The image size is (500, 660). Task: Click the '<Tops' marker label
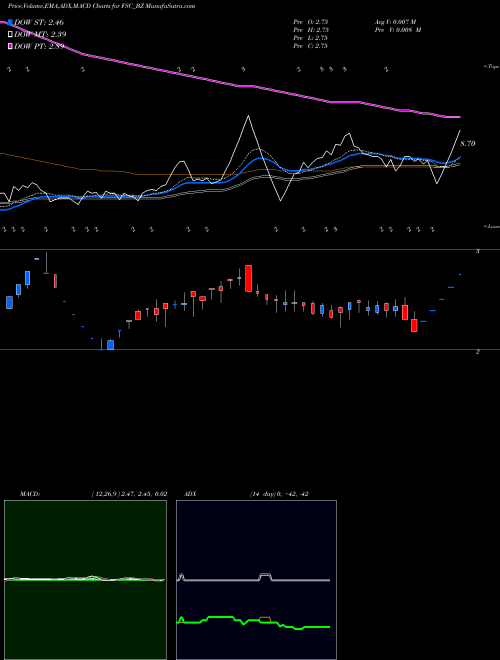click(491, 67)
